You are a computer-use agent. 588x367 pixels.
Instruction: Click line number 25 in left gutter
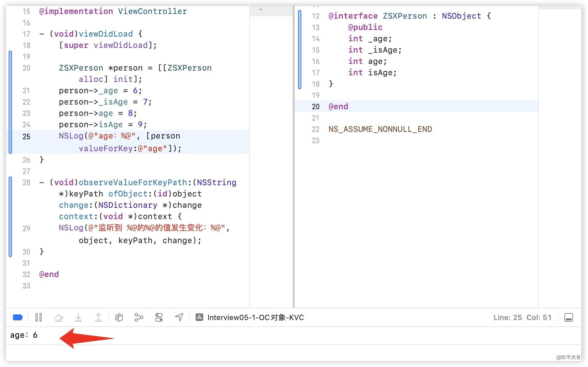coord(26,137)
